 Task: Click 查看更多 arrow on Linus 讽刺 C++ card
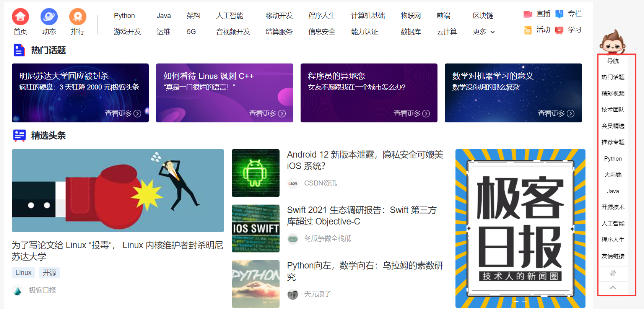(x=282, y=114)
